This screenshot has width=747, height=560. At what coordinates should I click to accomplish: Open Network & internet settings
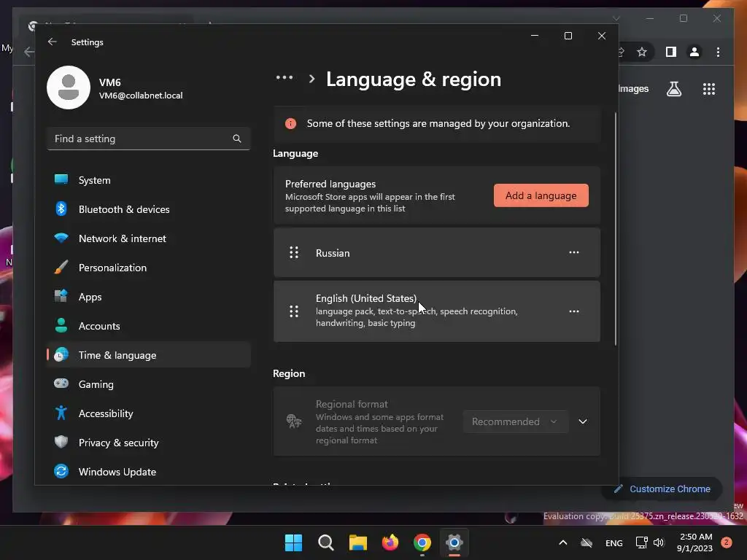(149, 238)
